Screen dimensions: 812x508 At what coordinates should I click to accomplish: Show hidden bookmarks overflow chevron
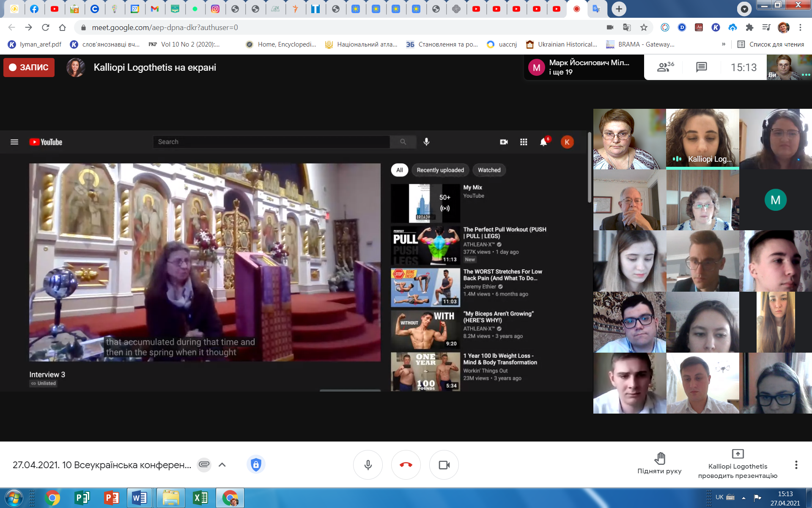[x=724, y=44]
